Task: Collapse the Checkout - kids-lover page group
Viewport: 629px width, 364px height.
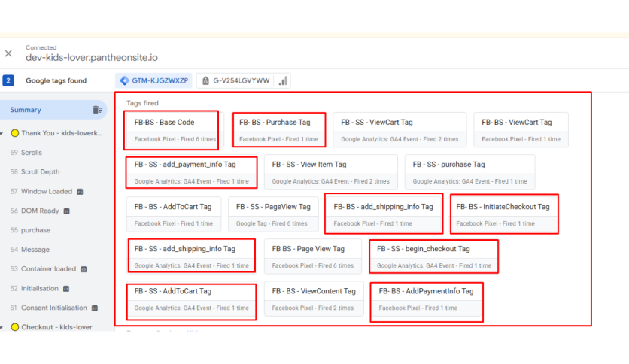Action: [2, 327]
